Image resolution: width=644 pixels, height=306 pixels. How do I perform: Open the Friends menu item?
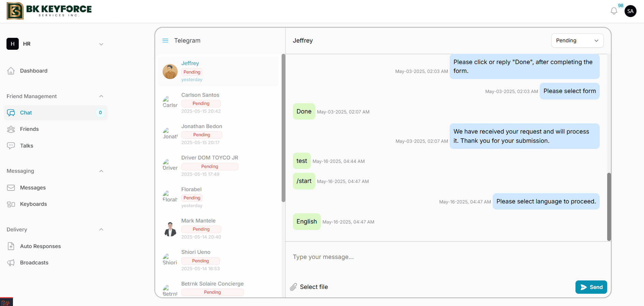(29, 129)
